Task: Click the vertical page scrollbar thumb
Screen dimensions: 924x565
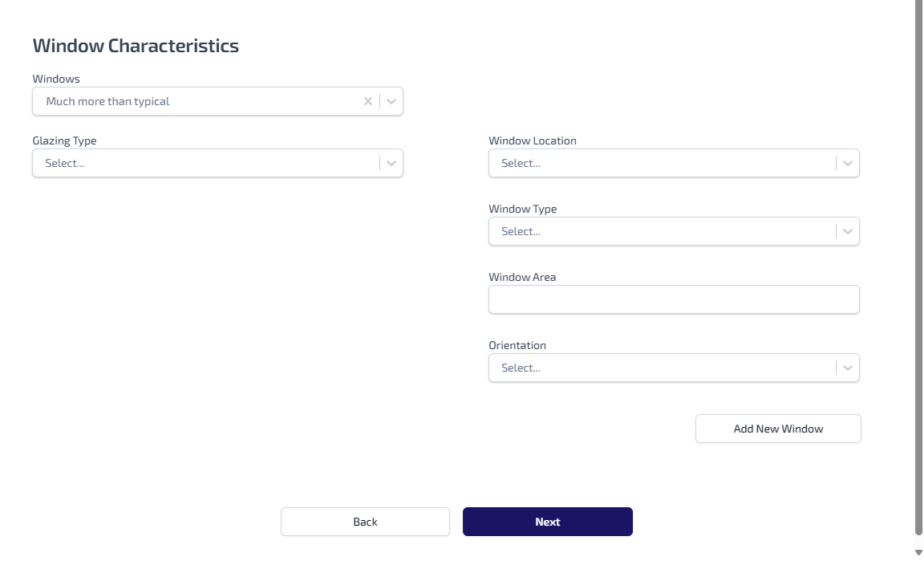Action: point(918,265)
